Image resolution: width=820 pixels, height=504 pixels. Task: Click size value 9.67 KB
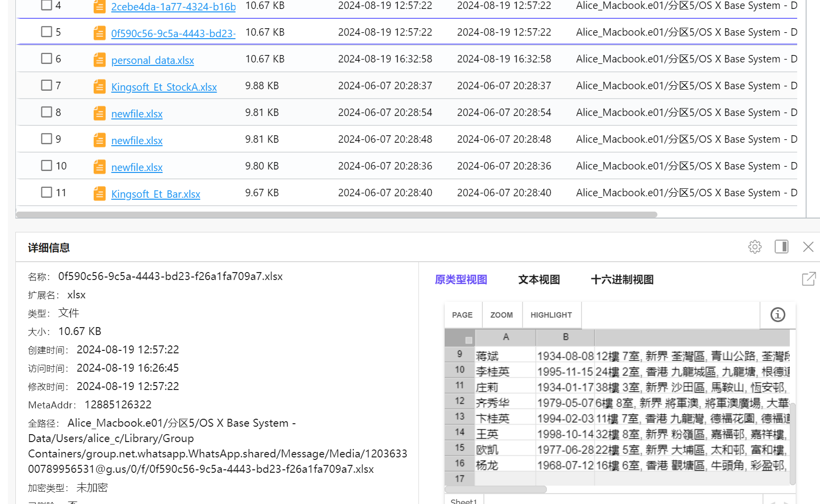point(262,193)
